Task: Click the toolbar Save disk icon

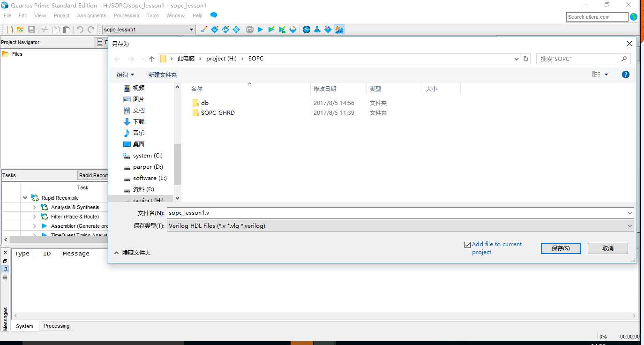Action: tap(31, 30)
